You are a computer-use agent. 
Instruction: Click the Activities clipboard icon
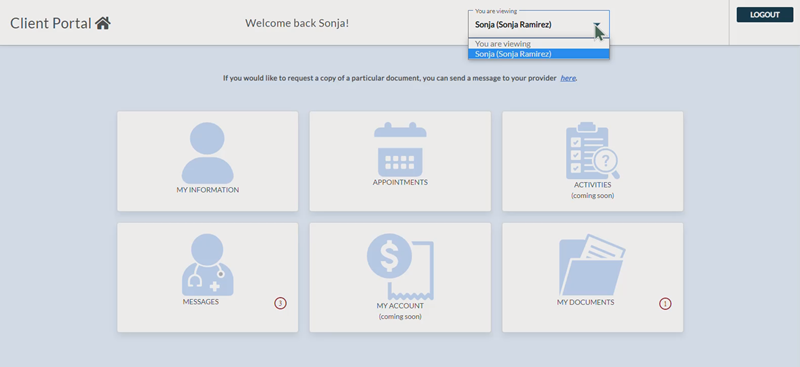[592, 151]
